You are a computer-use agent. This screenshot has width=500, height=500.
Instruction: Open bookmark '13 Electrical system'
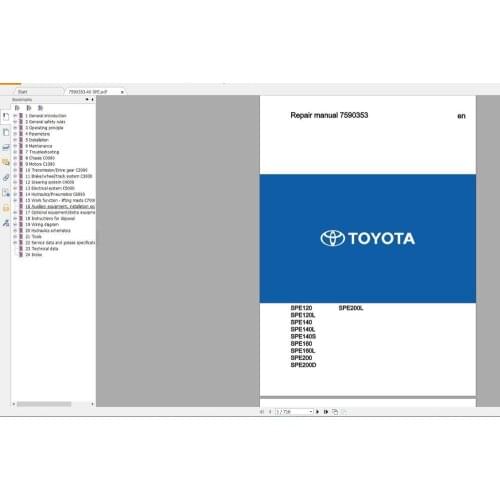(x=50, y=188)
